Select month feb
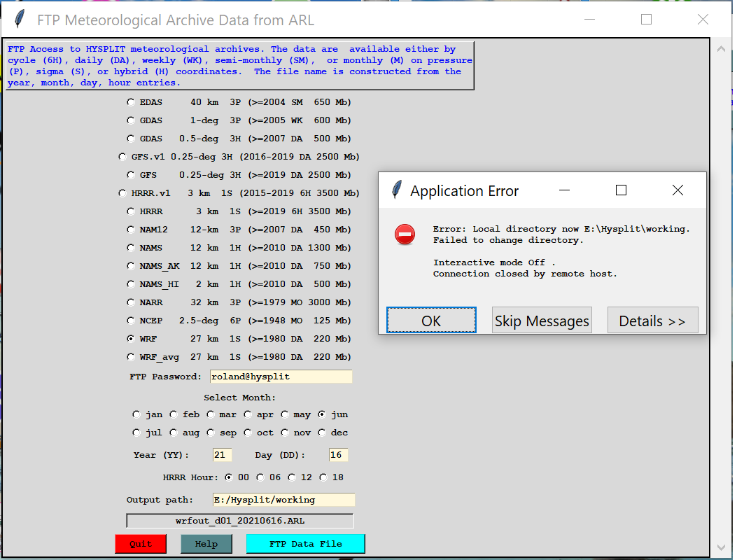The width and height of the screenshot is (737, 560). 174,414
